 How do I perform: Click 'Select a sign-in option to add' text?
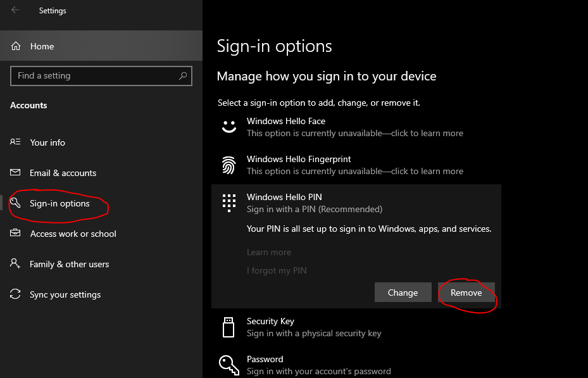point(319,103)
